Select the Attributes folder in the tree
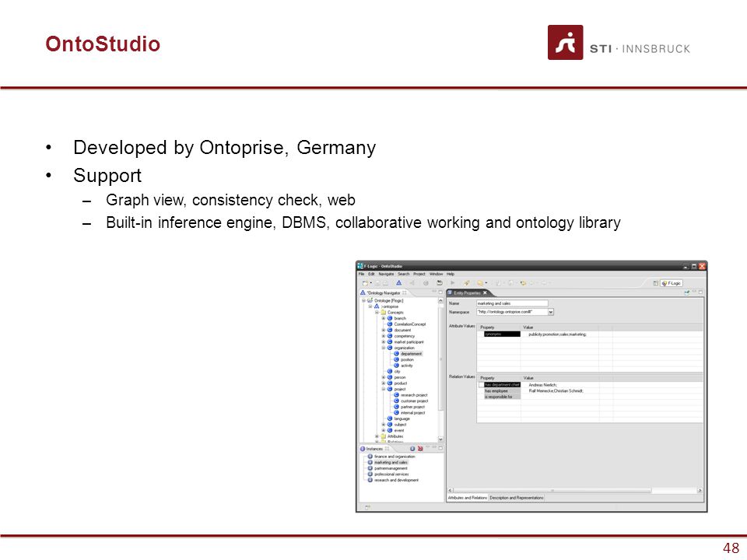The image size is (747, 560). point(392,436)
